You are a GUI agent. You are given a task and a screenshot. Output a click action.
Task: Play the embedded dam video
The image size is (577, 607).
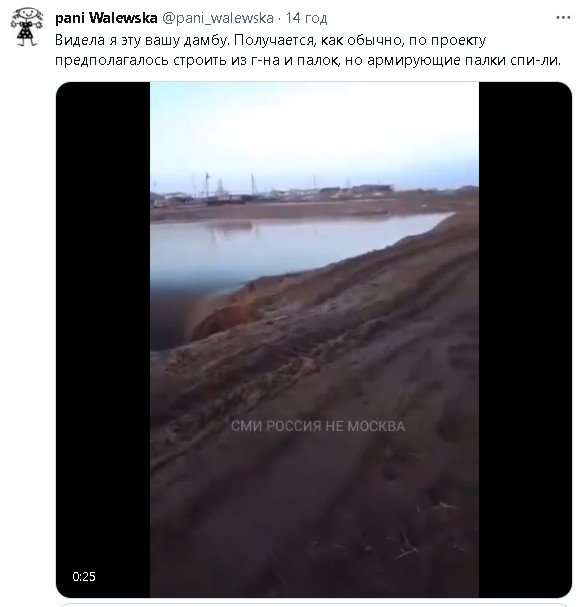click(x=314, y=340)
